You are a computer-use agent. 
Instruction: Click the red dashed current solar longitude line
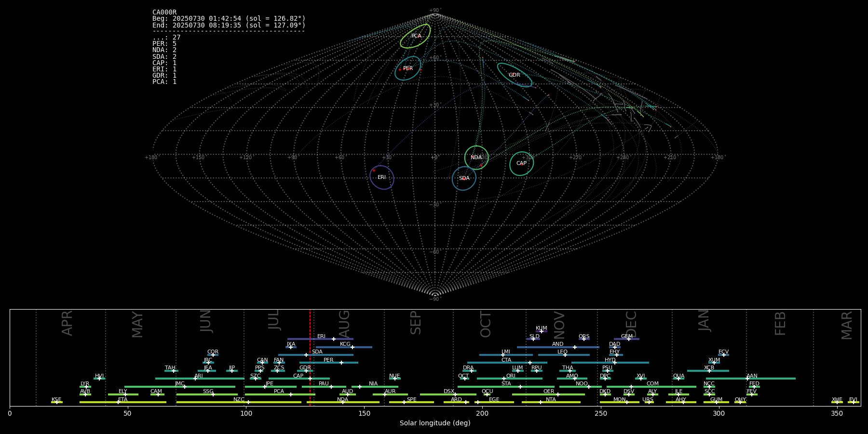pyautogui.click(x=310, y=357)
